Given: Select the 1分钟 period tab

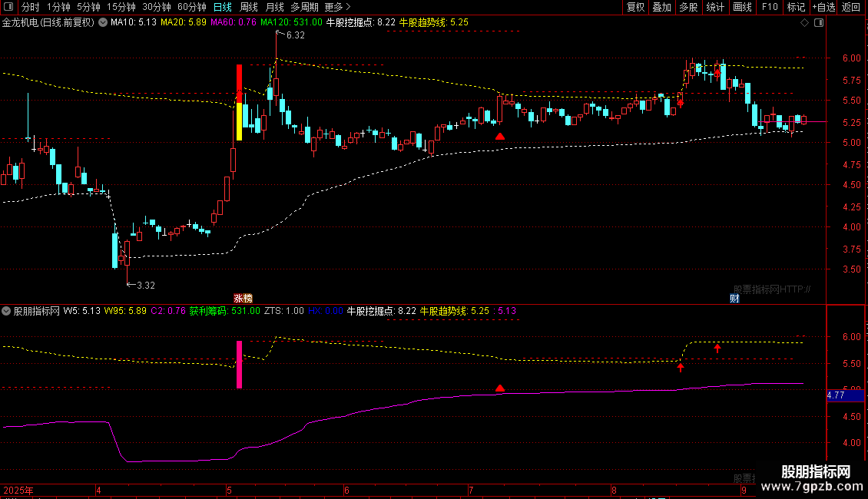Looking at the screenshot, I should (58, 7).
